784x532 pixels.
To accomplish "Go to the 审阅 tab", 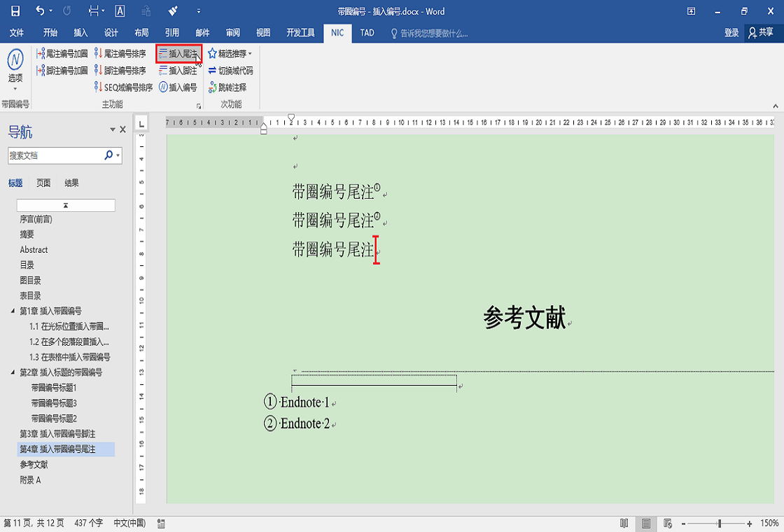I will tap(232, 33).
